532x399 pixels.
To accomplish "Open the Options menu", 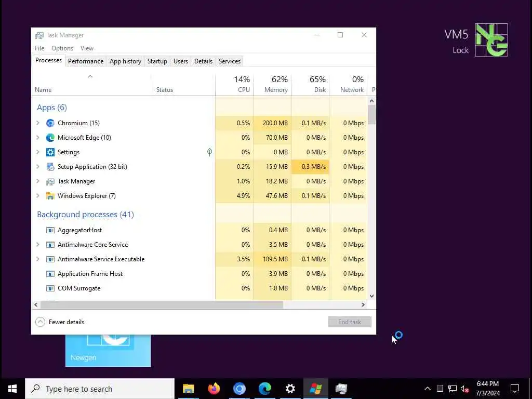I will pyautogui.click(x=62, y=48).
